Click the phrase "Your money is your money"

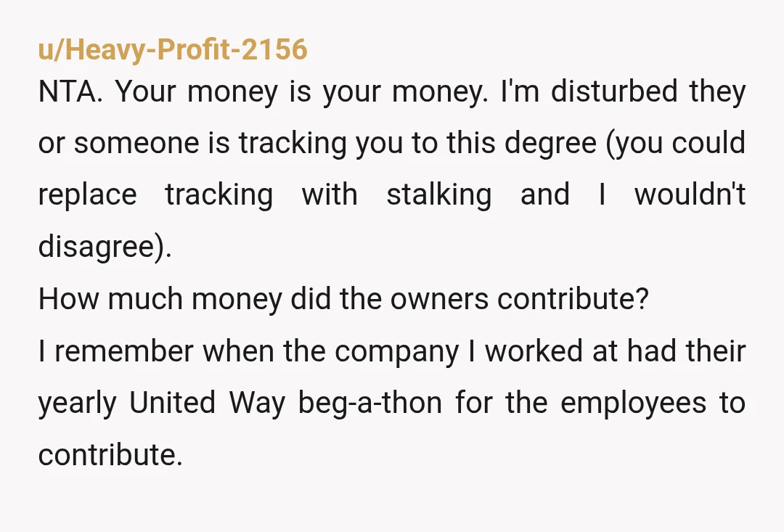pos(301,92)
